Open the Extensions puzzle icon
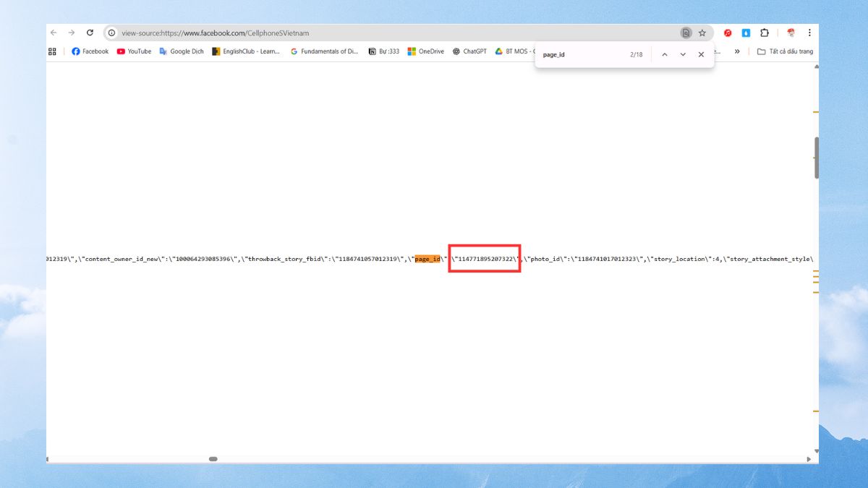Screen dimensions: 868x488 pyautogui.click(x=765, y=33)
